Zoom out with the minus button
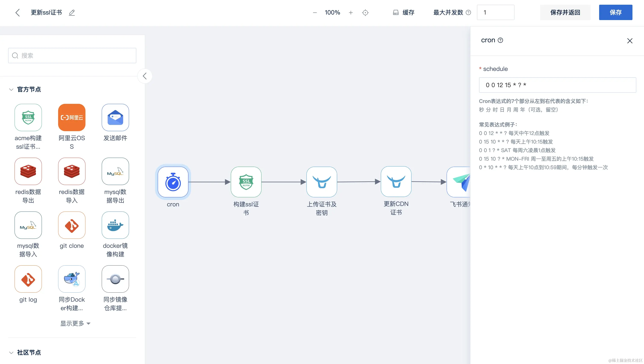The height and width of the screenshot is (364, 644). (x=315, y=13)
